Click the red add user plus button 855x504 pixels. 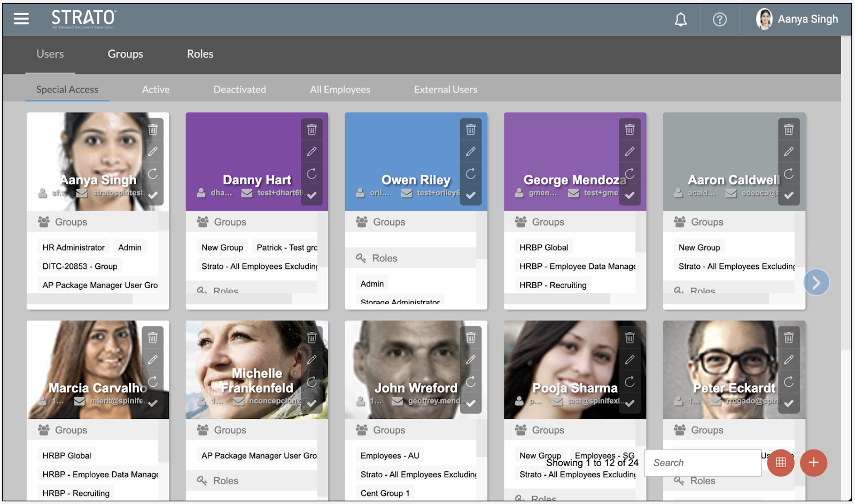[x=813, y=463]
